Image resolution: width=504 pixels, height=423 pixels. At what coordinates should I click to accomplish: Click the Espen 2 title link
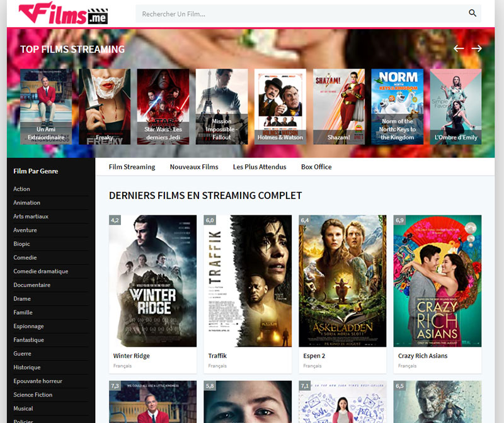click(314, 356)
